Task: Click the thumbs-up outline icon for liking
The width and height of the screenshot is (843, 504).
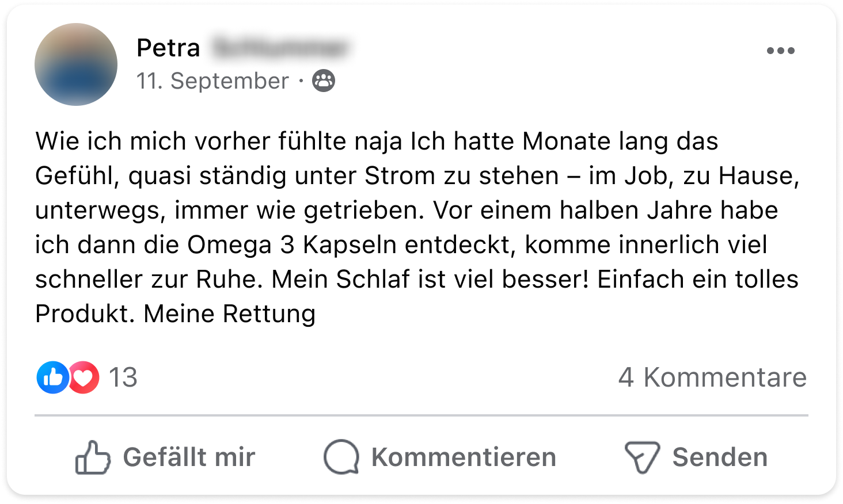Action: click(92, 457)
